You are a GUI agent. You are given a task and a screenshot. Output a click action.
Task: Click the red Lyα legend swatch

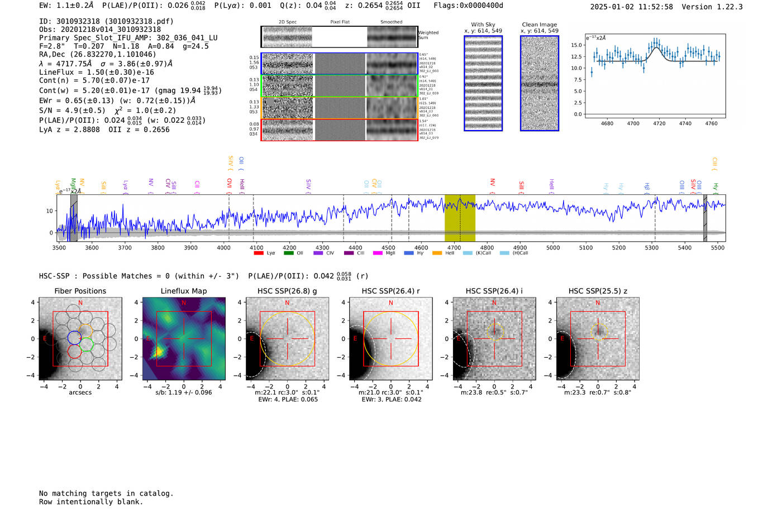click(258, 253)
